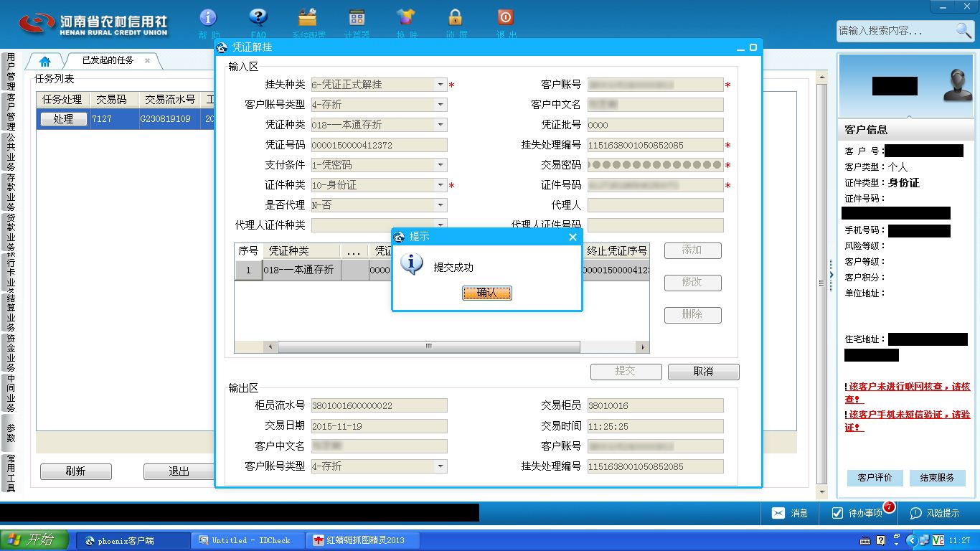Switch to 结算业务 side tab
Image resolution: width=980 pixels, height=551 pixels.
(11, 313)
